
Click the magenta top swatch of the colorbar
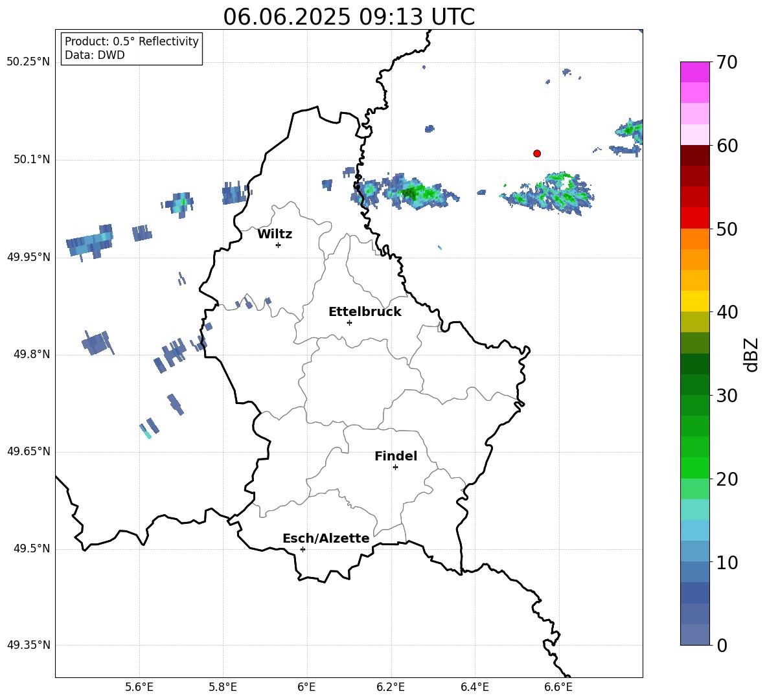click(x=694, y=72)
